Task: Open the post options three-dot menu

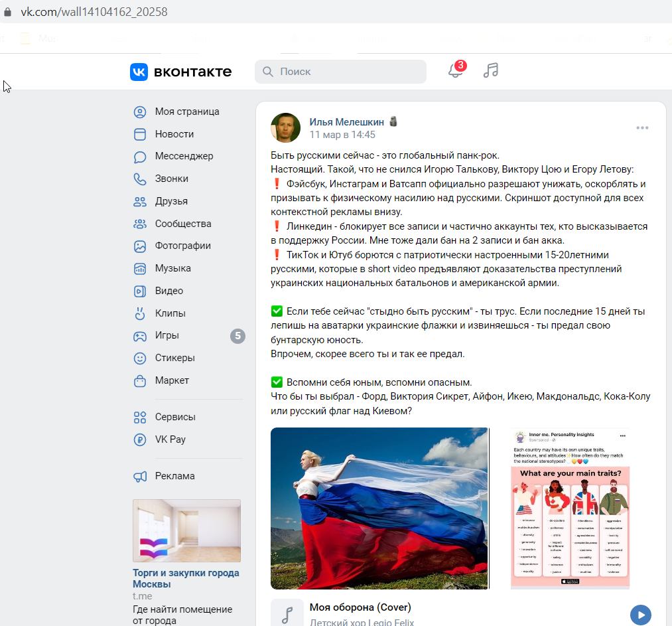Action: [642, 127]
